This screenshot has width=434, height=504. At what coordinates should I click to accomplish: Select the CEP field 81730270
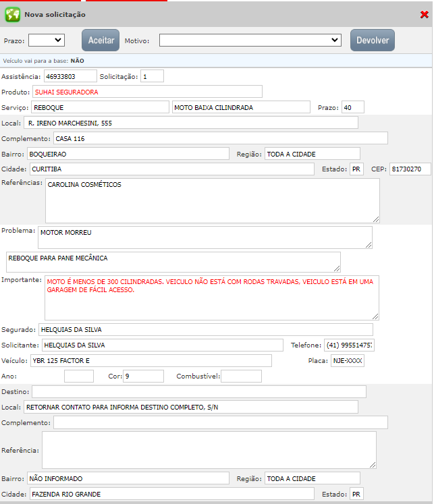(409, 169)
